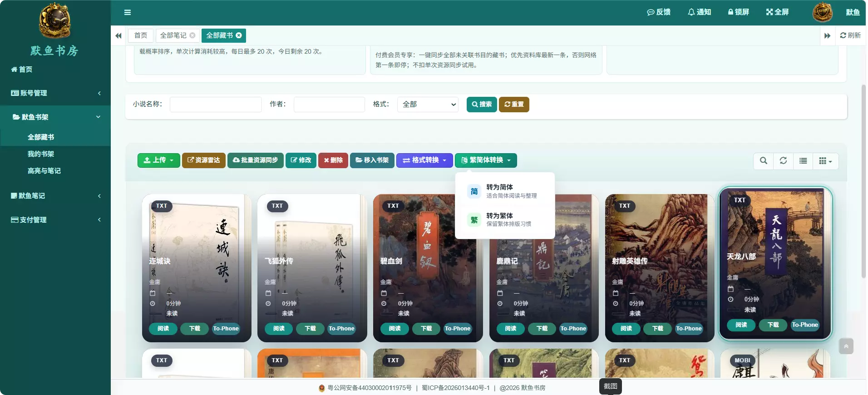Open the 格式转换 dropdown
Image resolution: width=868 pixels, height=395 pixels.
tap(424, 160)
